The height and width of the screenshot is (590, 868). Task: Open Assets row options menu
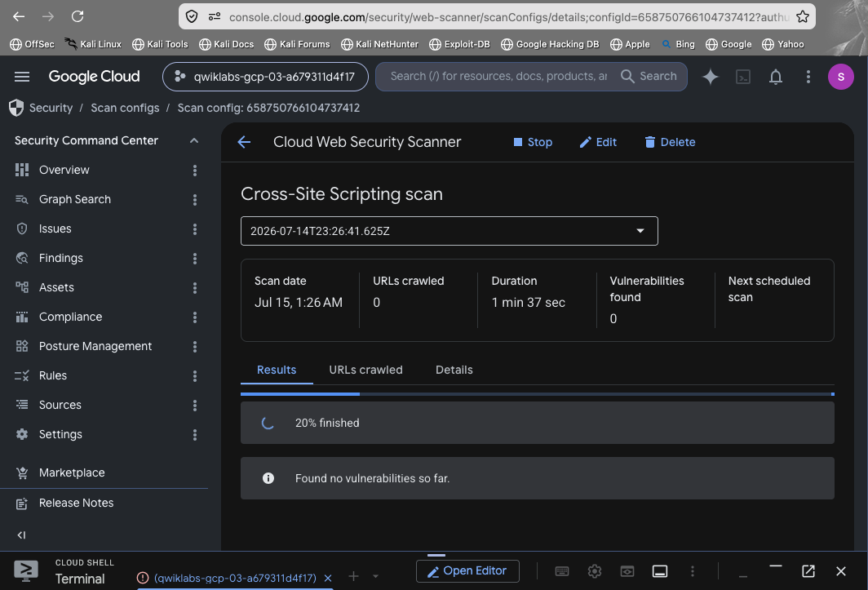[195, 287]
